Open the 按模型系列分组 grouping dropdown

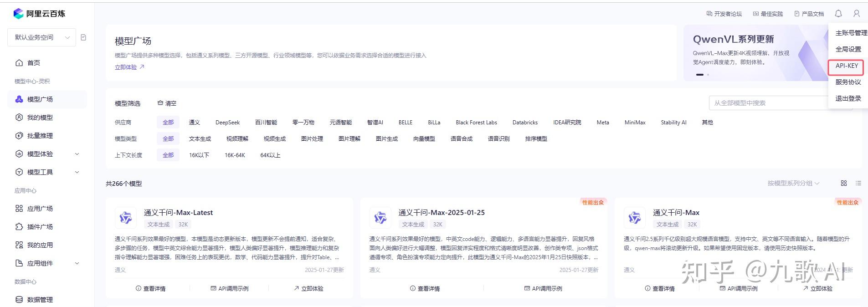tap(793, 183)
